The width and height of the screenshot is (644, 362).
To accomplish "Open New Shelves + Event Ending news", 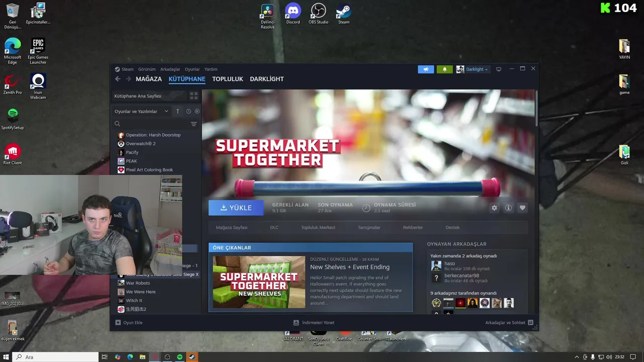I will pos(350,267).
